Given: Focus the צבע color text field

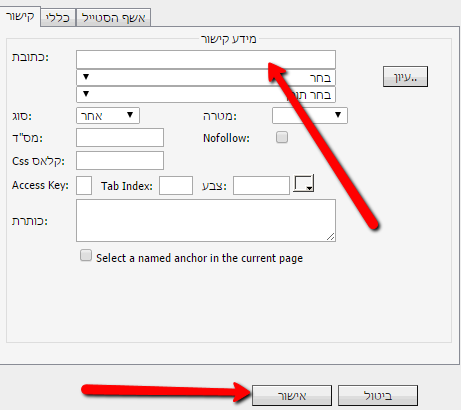Looking at the screenshot, I should tap(261, 186).
